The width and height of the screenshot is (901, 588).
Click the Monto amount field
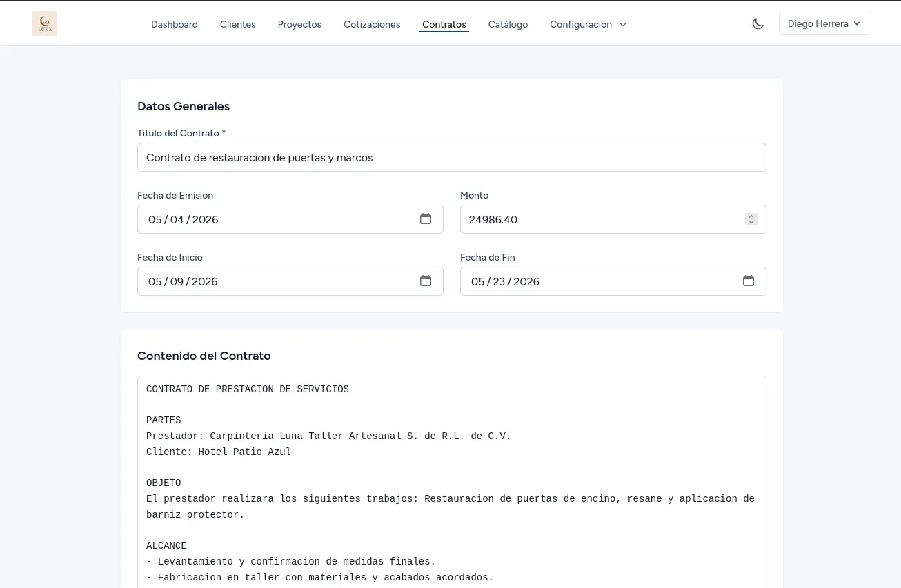coord(613,219)
